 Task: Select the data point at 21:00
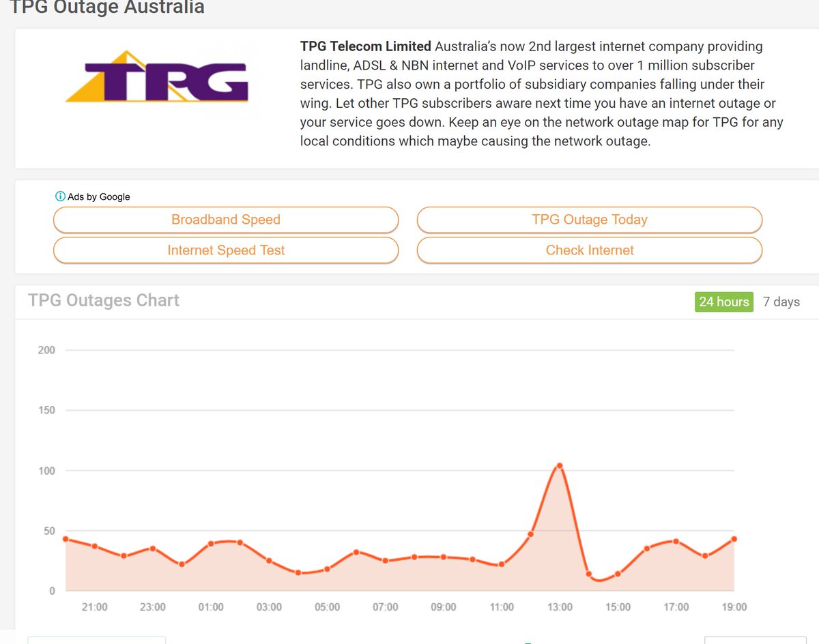(x=94, y=546)
